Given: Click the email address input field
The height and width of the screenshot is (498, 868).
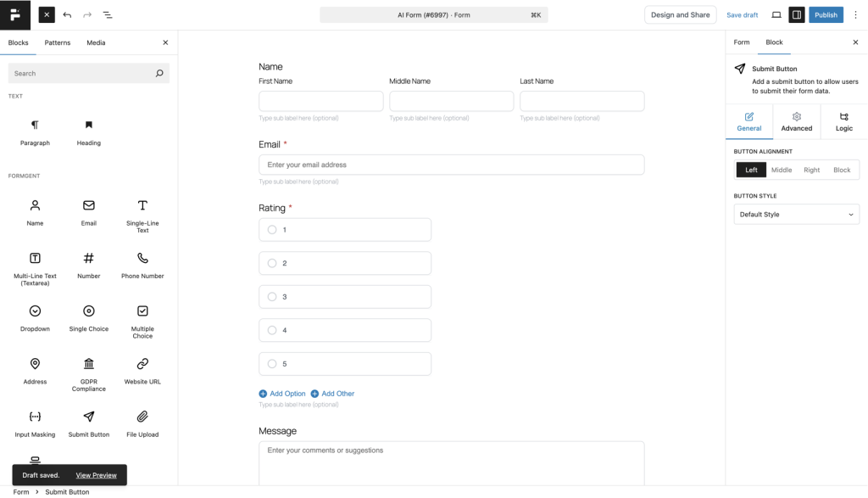Looking at the screenshot, I should [x=452, y=165].
